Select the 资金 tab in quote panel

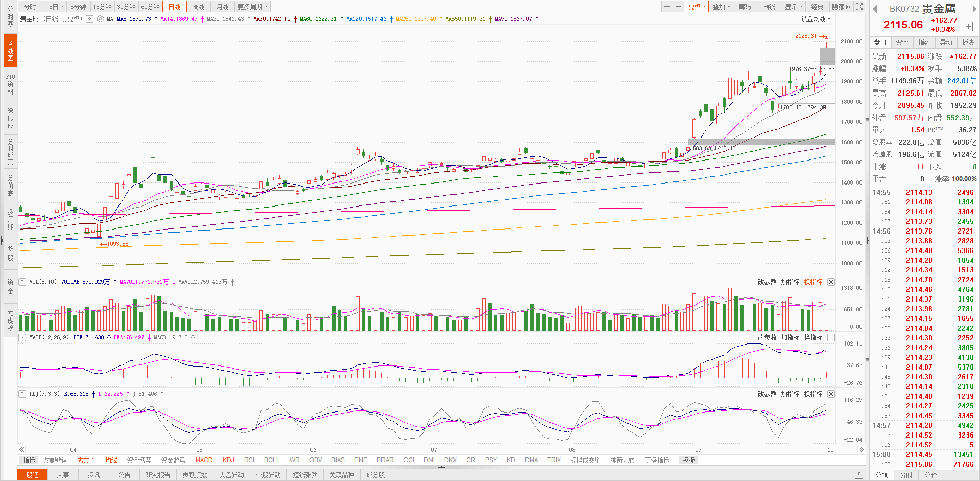[902, 42]
